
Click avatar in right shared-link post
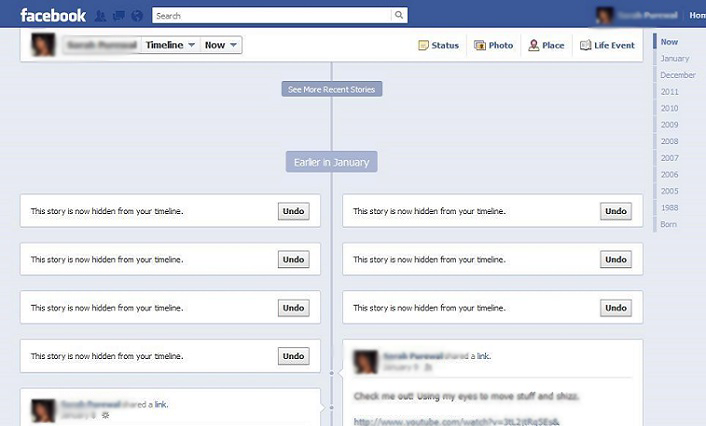click(x=365, y=362)
